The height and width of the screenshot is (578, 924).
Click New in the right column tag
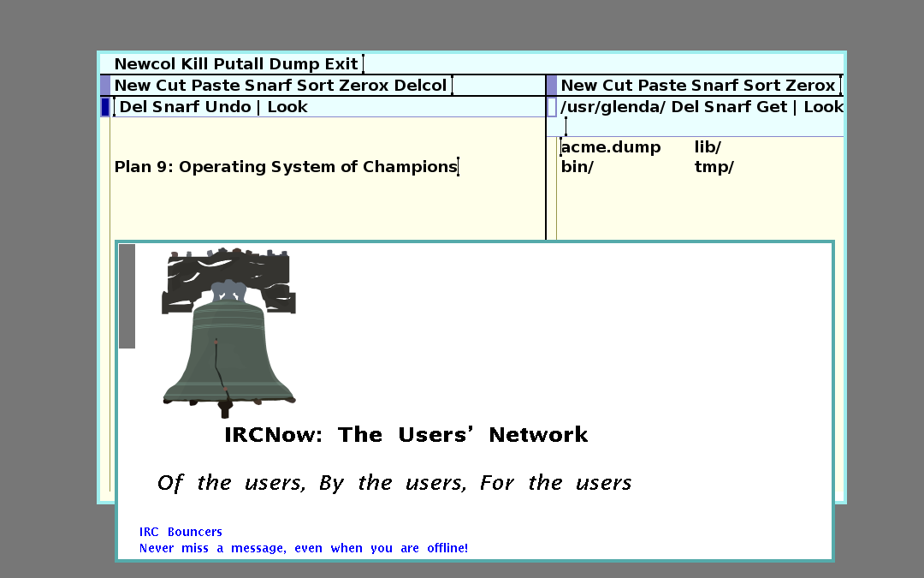579,86
